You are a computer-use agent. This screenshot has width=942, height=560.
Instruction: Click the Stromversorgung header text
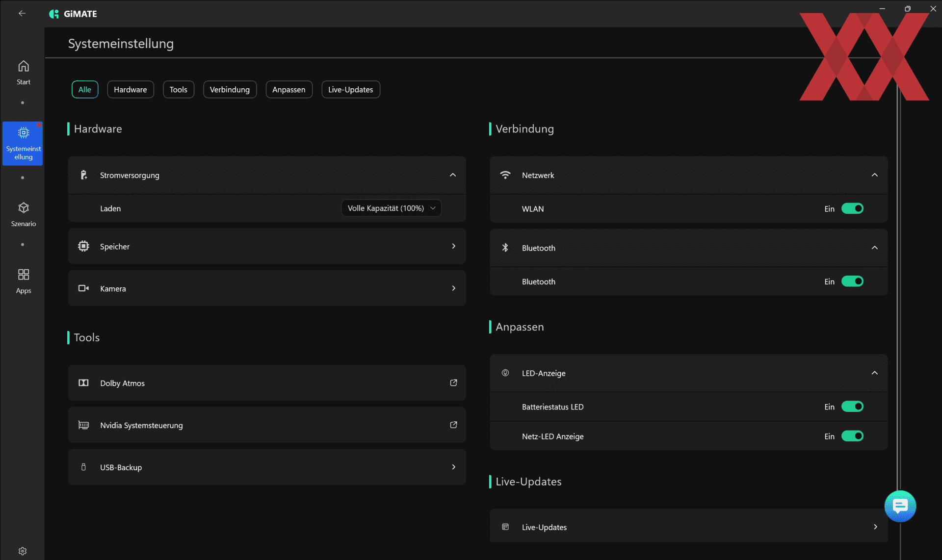[130, 176]
